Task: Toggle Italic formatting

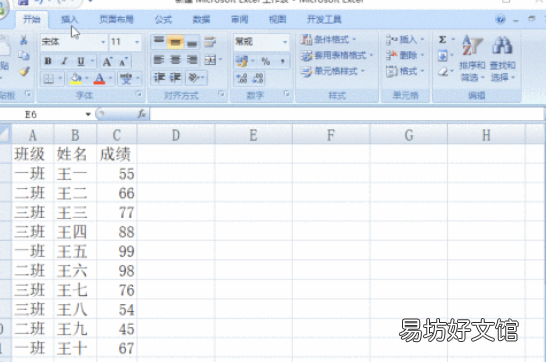Action: click(x=64, y=61)
